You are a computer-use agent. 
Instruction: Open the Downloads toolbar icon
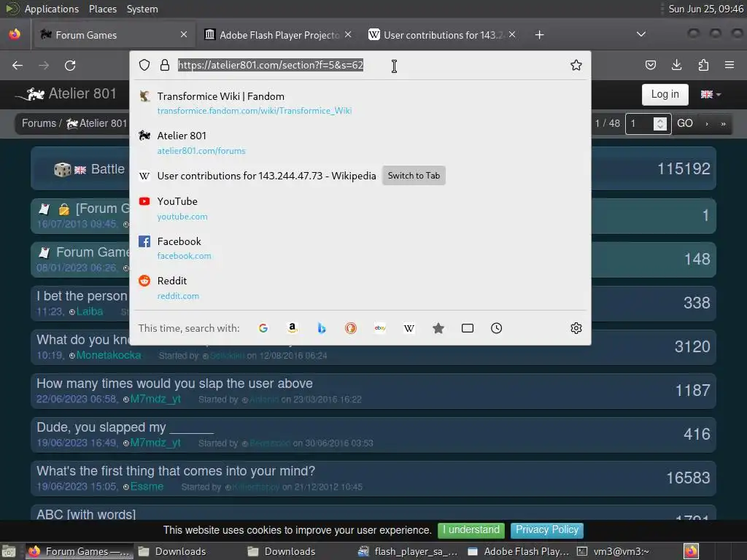point(676,65)
